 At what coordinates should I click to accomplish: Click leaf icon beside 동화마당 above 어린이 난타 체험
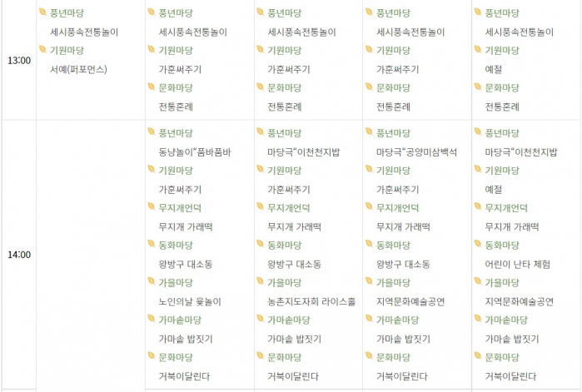(477, 245)
